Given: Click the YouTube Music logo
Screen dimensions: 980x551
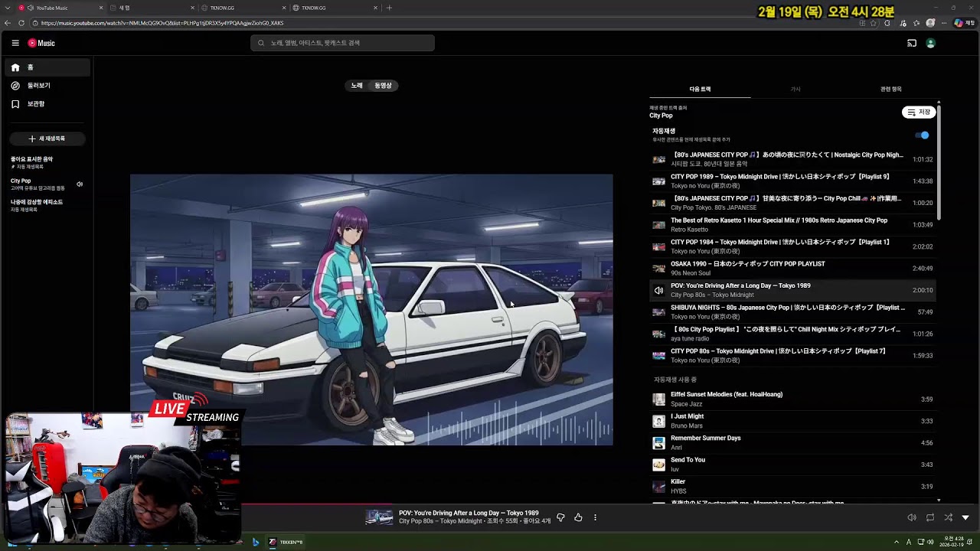Looking at the screenshot, I should pos(41,44).
